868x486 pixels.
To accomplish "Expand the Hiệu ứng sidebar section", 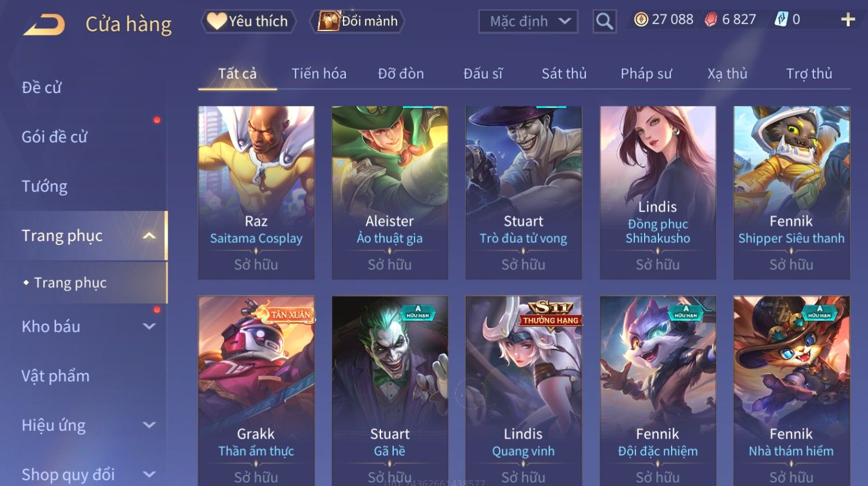I will [x=149, y=425].
